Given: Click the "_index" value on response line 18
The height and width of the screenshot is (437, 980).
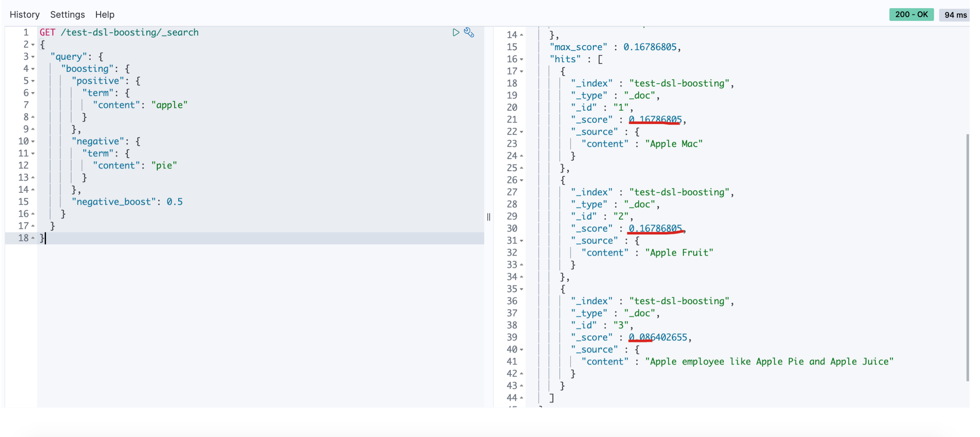Looking at the screenshot, I should coord(679,83).
